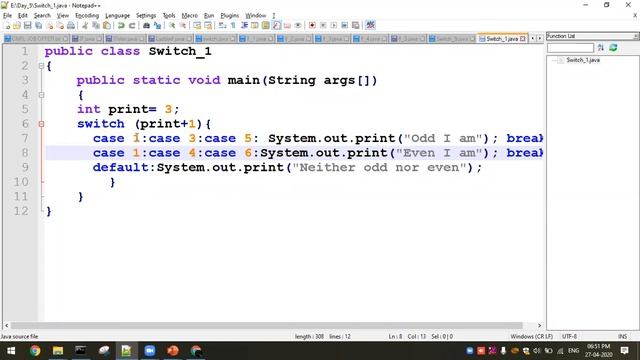This screenshot has height=360, width=640.
Task: Click the Redo arrow icon
Action: pyautogui.click(x=132, y=25)
